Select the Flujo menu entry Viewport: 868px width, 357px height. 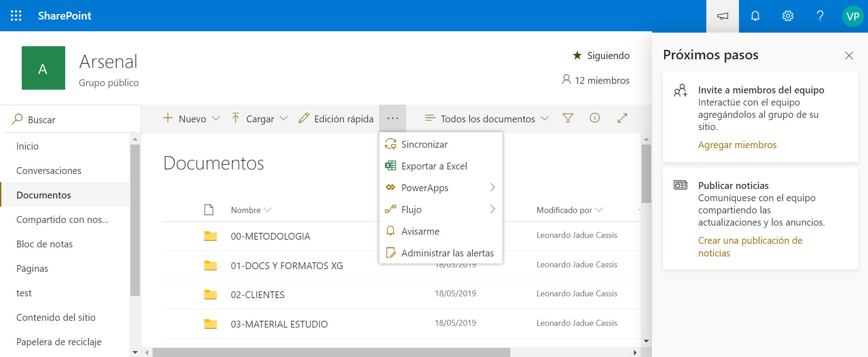(441, 209)
